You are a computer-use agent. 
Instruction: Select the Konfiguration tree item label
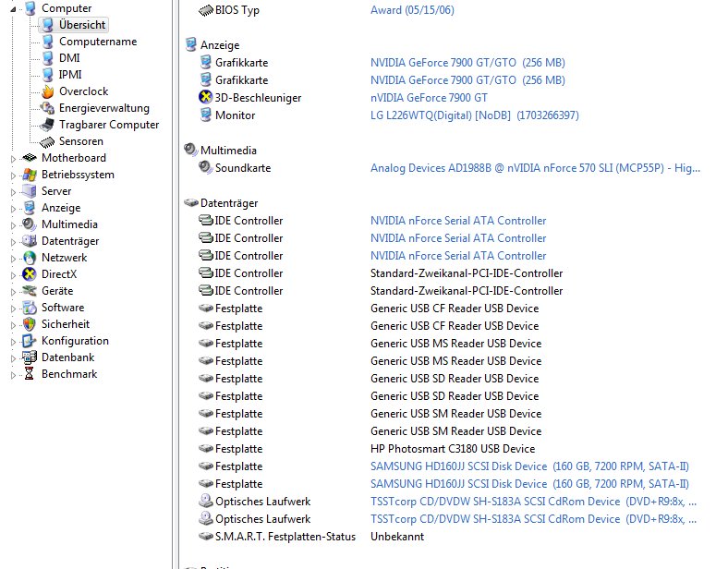pos(75,341)
